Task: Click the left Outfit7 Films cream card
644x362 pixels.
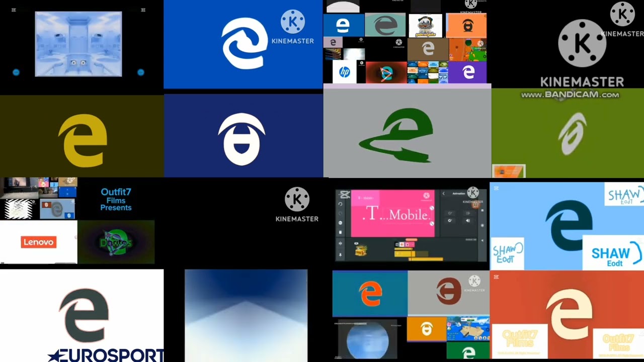Action: point(519,341)
